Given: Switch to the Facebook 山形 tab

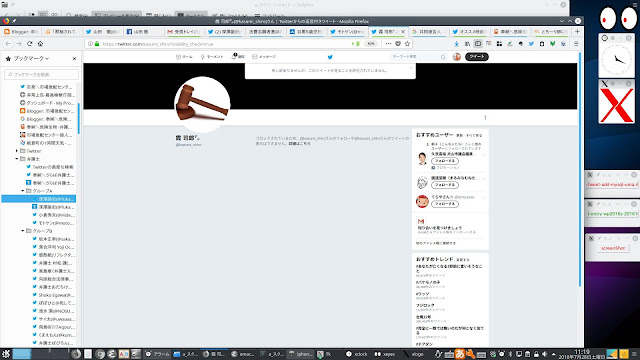Looking at the screenshot, I should (x=142, y=31).
